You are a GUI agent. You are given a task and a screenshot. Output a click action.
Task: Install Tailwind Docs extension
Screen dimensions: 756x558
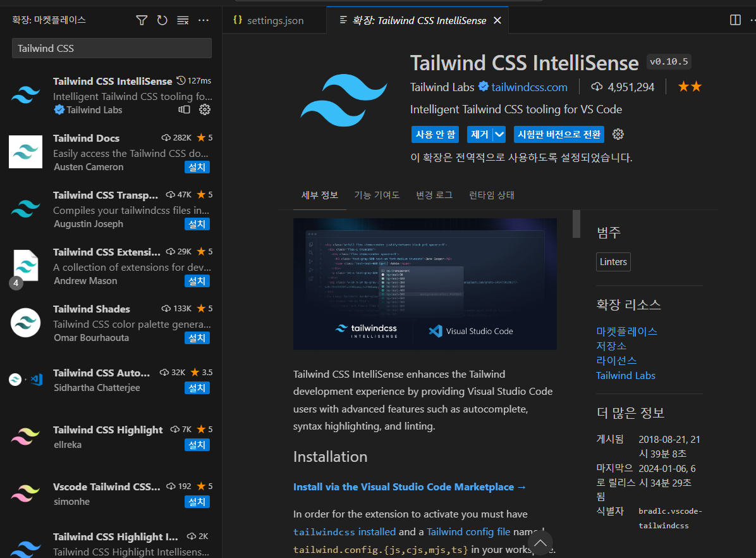pyautogui.click(x=197, y=167)
